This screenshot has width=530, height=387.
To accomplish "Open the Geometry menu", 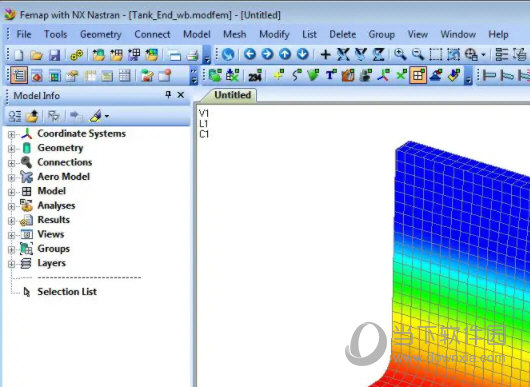I will [x=100, y=34].
